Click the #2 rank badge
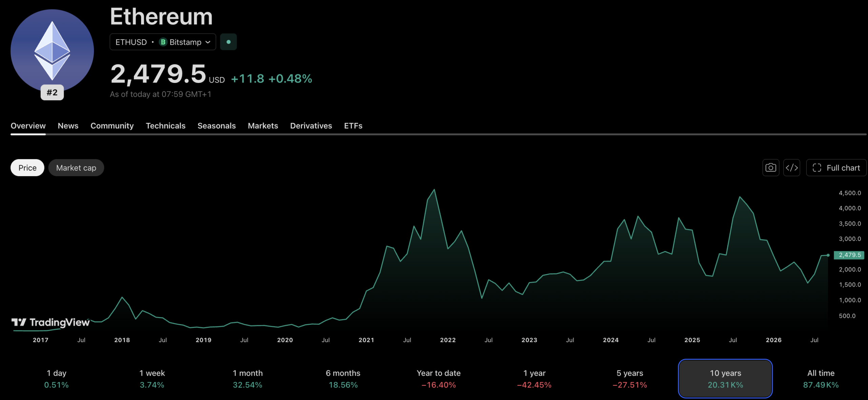 (52, 92)
